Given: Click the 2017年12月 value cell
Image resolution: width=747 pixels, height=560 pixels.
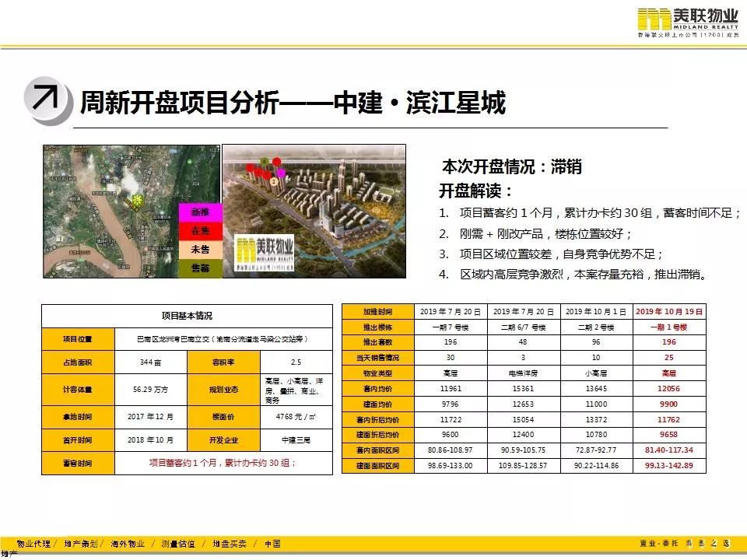Looking at the screenshot, I should tap(150, 417).
